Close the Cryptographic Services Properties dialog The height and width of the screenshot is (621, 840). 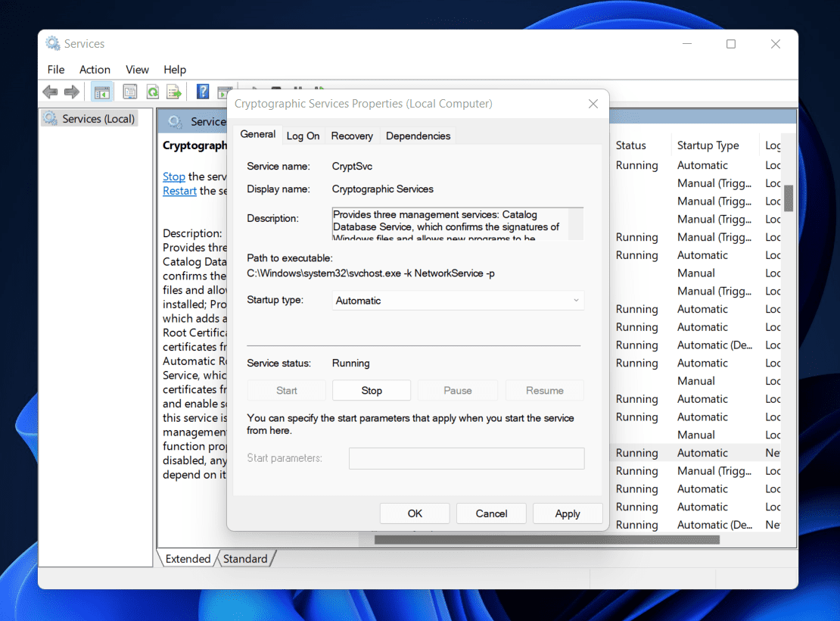(592, 104)
